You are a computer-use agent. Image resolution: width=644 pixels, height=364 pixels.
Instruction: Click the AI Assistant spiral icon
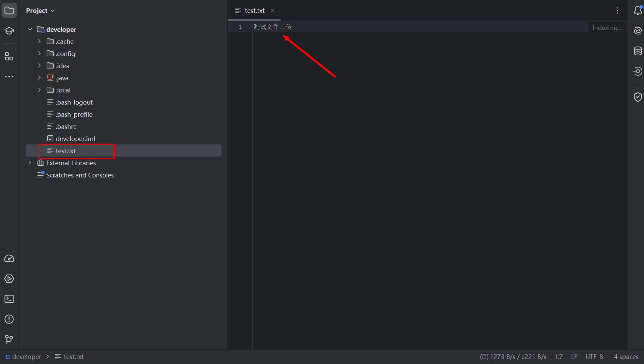(x=637, y=31)
